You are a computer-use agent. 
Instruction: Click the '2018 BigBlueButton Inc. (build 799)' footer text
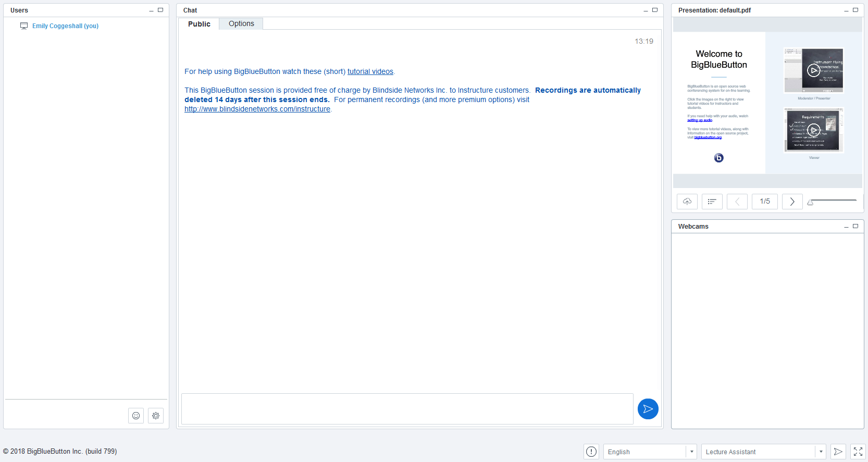pos(60,452)
